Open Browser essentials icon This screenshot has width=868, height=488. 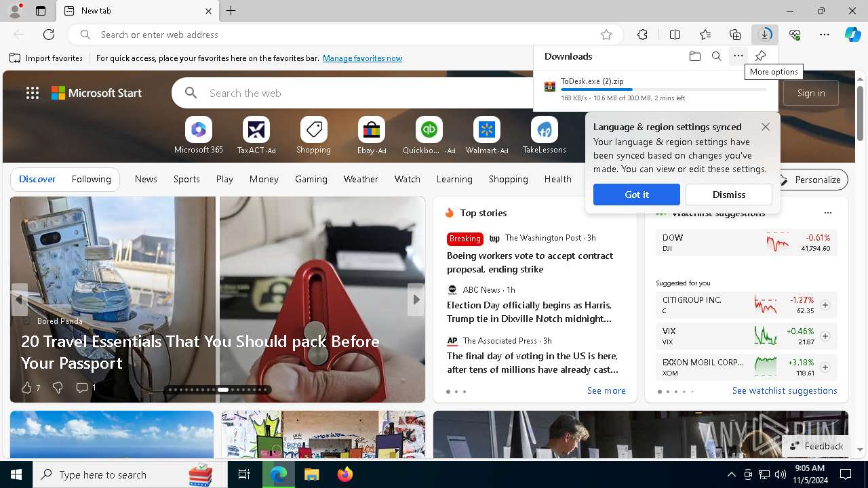coord(795,35)
